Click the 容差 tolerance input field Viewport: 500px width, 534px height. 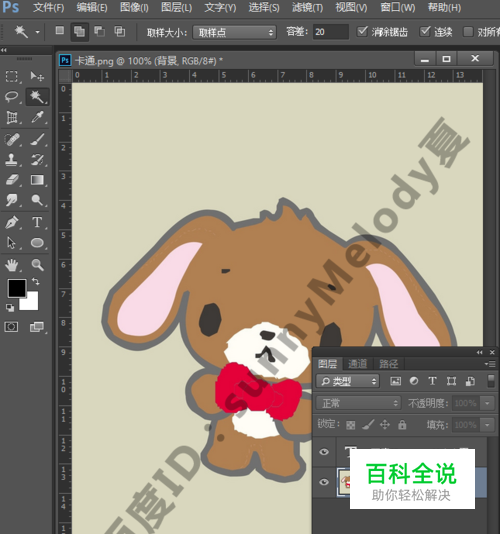(x=330, y=32)
